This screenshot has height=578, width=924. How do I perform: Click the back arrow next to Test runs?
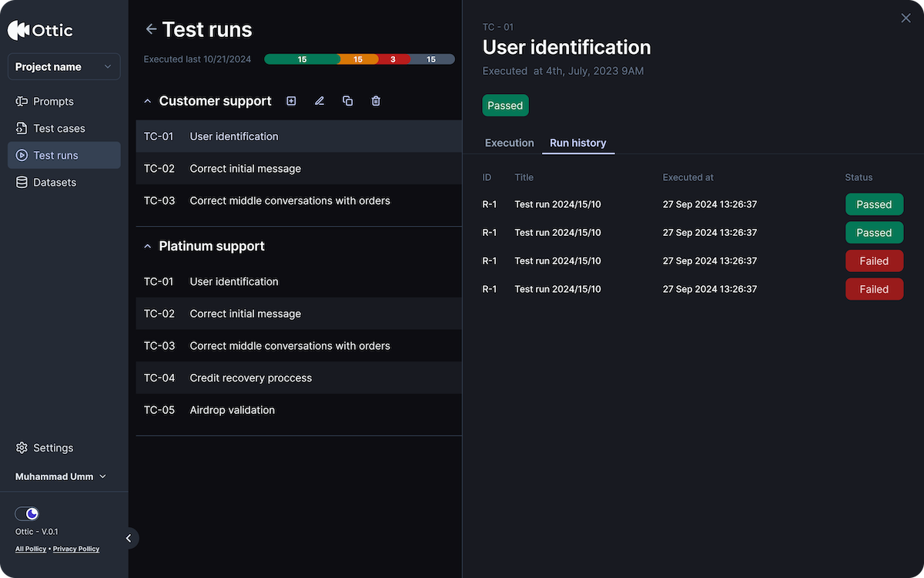(151, 29)
